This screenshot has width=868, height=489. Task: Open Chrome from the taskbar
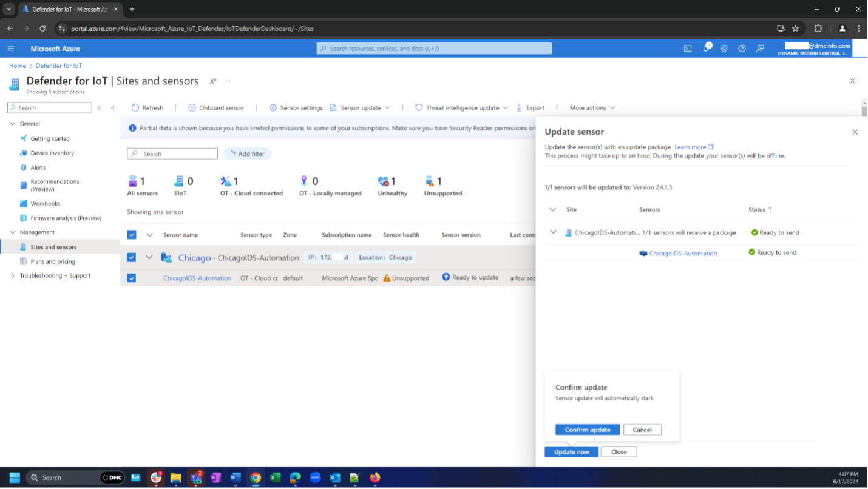click(x=256, y=477)
